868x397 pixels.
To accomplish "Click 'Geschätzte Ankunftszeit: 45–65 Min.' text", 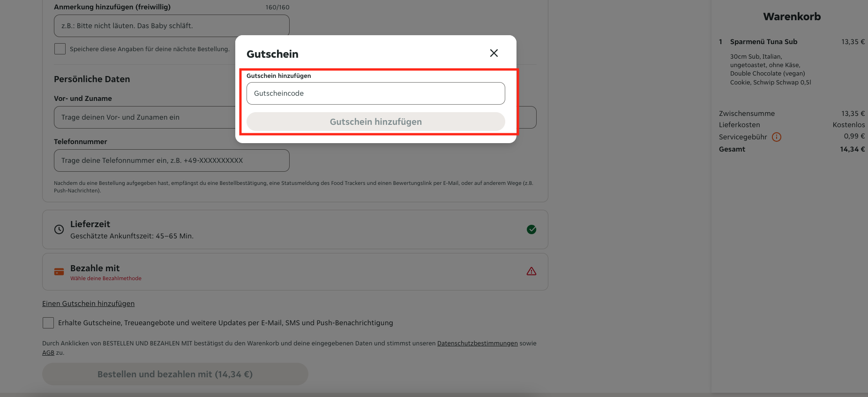I will point(132,236).
